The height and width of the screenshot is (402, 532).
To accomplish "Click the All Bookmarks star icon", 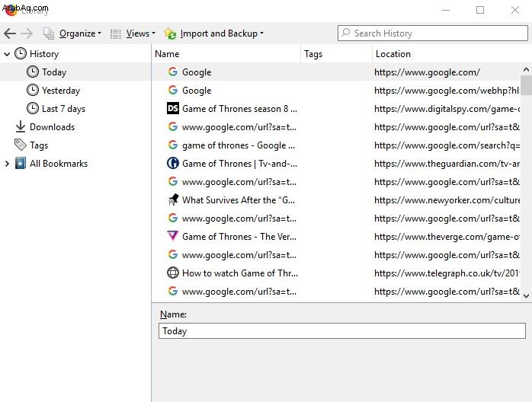I will (x=21, y=164).
